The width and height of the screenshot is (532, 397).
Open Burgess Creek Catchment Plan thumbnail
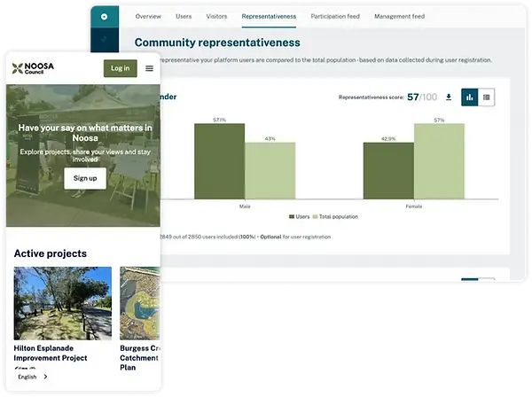click(140, 303)
